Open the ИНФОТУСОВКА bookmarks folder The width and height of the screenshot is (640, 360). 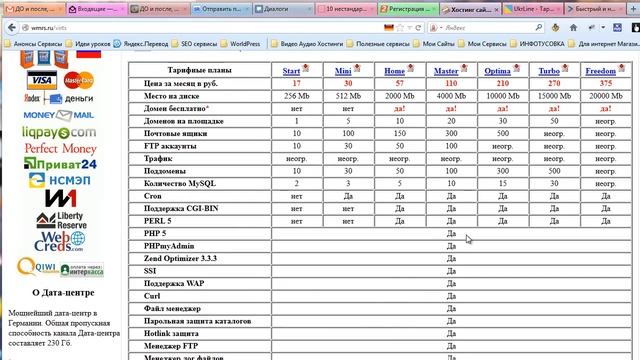click(537, 44)
